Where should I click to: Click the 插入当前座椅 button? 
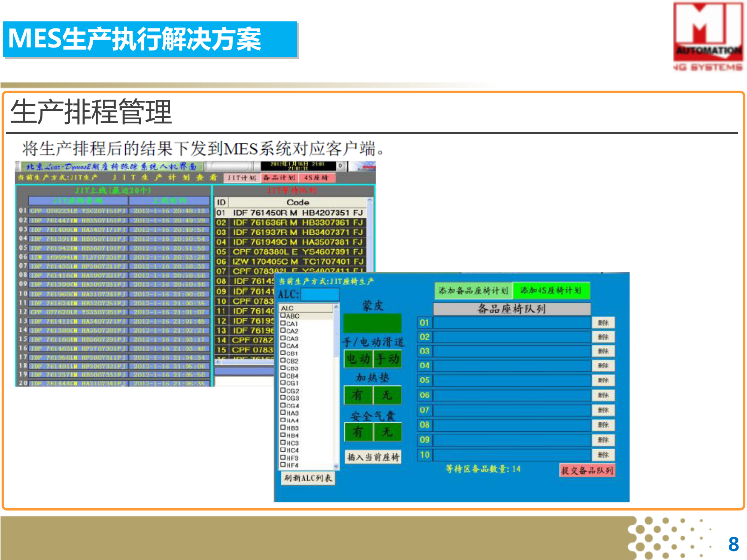(373, 458)
